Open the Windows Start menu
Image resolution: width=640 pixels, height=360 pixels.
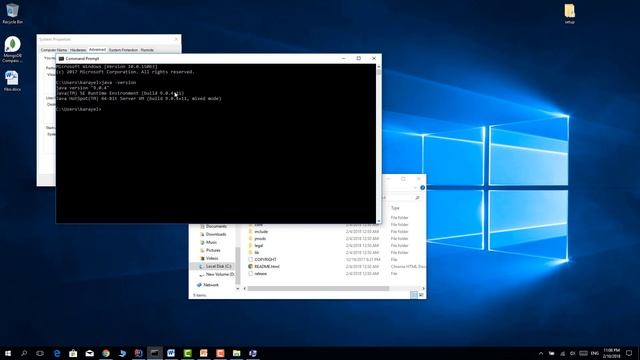tap(8, 353)
